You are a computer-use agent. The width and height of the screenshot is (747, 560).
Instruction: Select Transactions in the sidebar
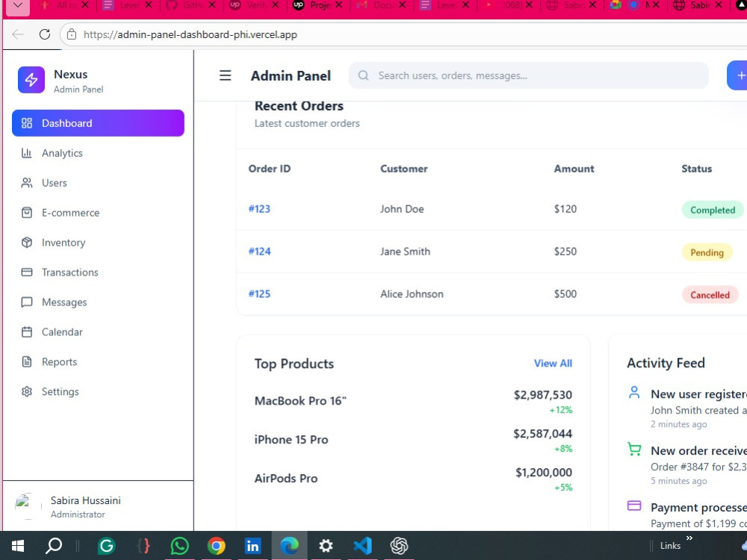[x=98, y=273]
